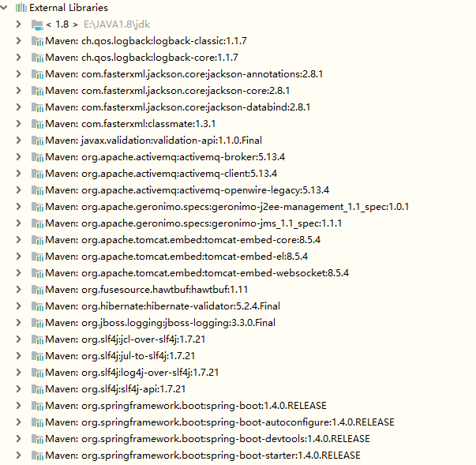Image resolution: width=476 pixels, height=465 pixels.
Task: Expand validation-api:1.1.0.Final library
Action: (18, 140)
